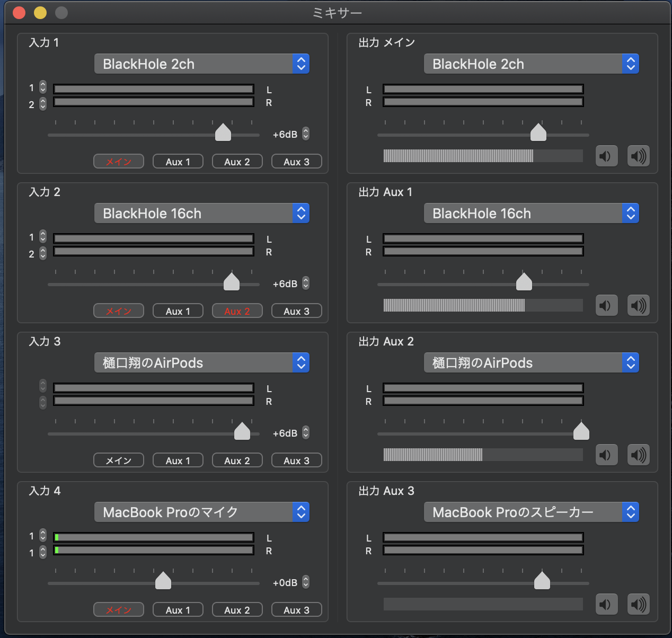Disable active Aux 2 routing for Input 2

click(237, 311)
